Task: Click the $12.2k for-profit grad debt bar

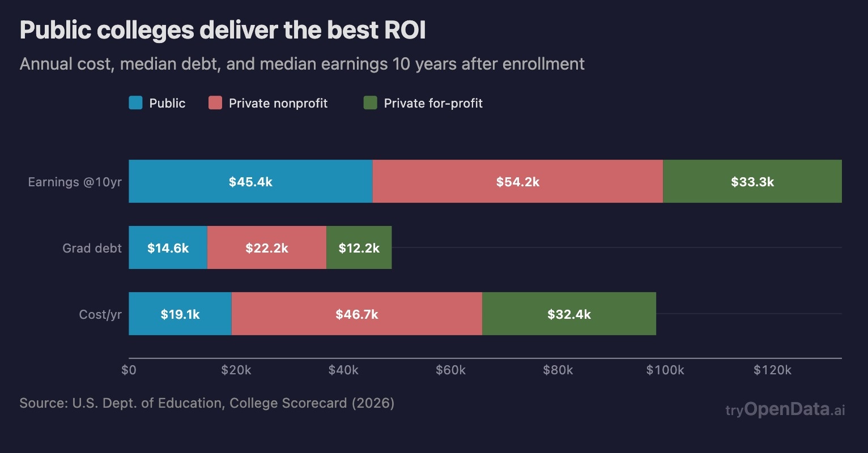Action: click(359, 247)
